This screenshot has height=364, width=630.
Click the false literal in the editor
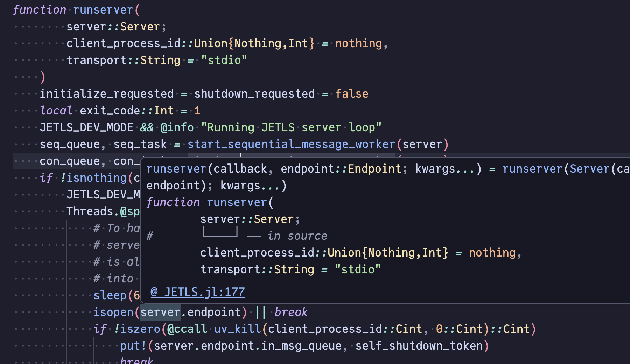352,94
